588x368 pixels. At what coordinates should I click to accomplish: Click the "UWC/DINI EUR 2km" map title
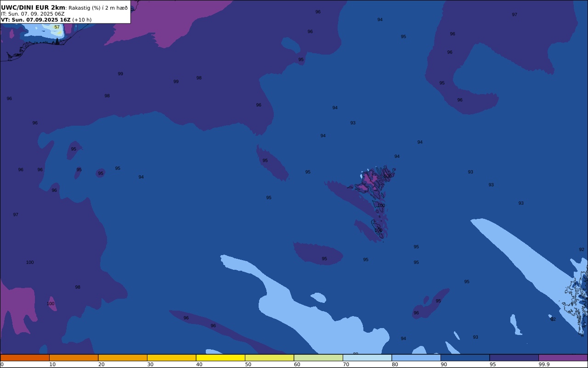point(33,8)
